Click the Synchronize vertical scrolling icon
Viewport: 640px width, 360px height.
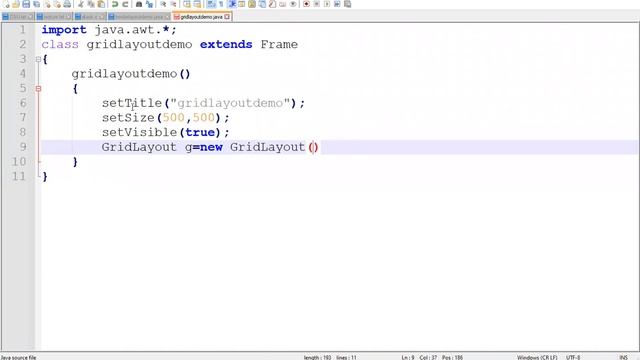click(187, 4)
